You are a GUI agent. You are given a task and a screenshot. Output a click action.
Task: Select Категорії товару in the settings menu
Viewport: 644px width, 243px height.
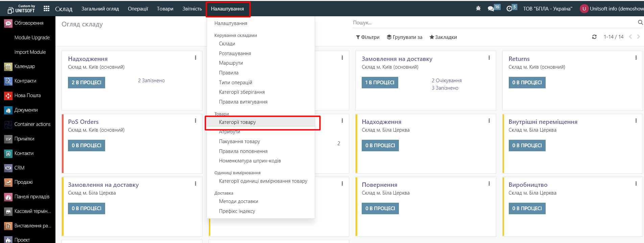(x=237, y=122)
